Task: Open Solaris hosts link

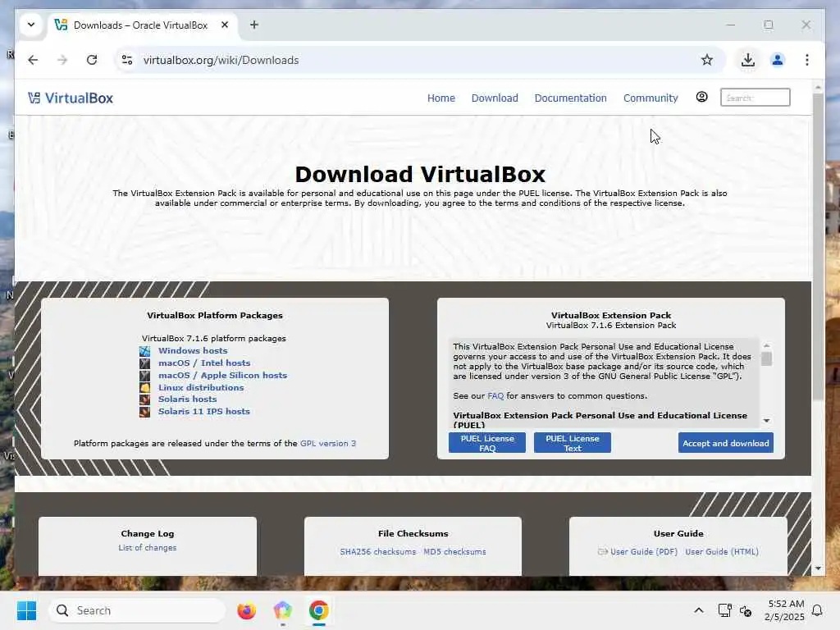Action: tap(188, 399)
